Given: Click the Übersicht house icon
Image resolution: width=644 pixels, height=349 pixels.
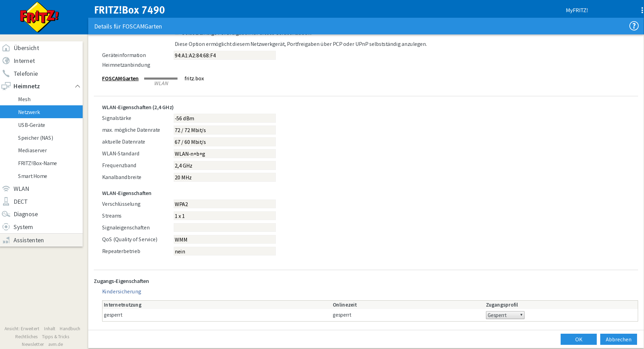Looking at the screenshot, I should (x=6, y=48).
